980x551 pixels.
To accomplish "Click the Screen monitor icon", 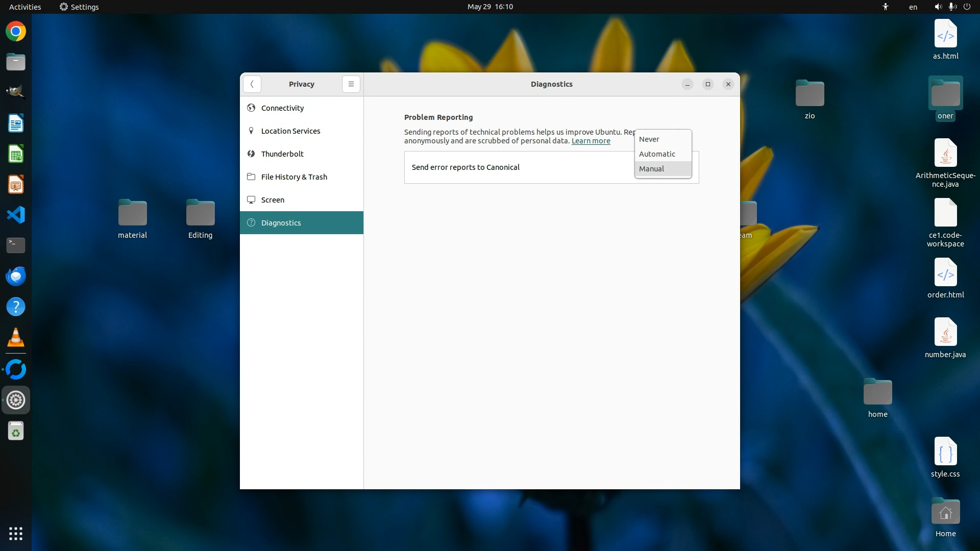I will [251, 199].
